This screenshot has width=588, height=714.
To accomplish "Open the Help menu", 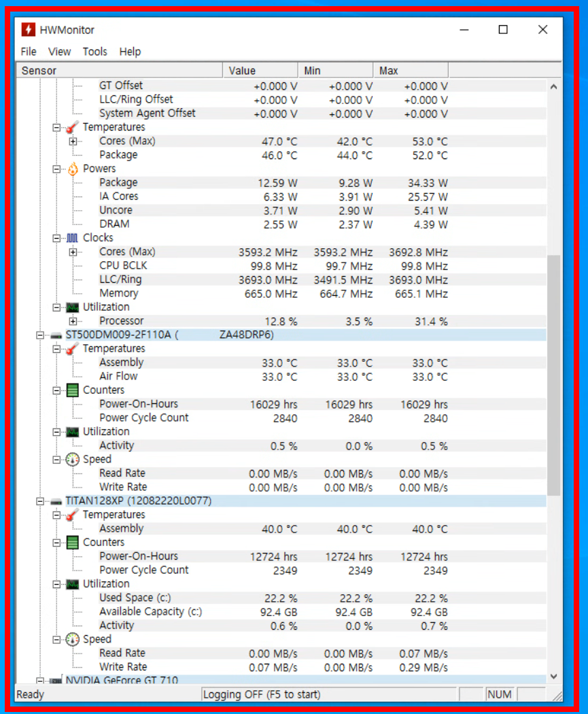I will (x=130, y=52).
